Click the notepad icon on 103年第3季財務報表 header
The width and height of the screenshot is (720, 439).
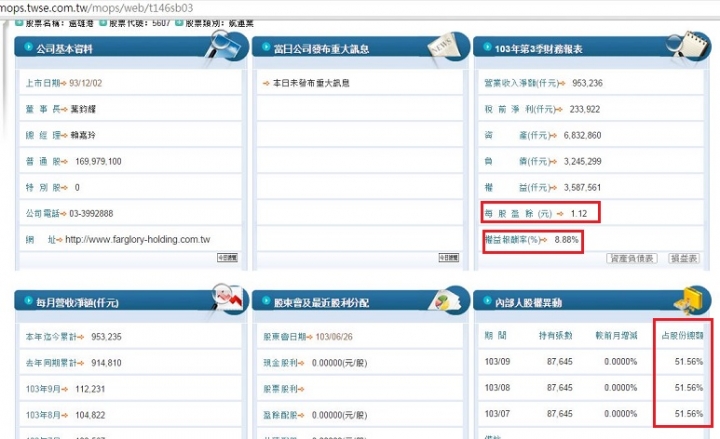(688, 45)
